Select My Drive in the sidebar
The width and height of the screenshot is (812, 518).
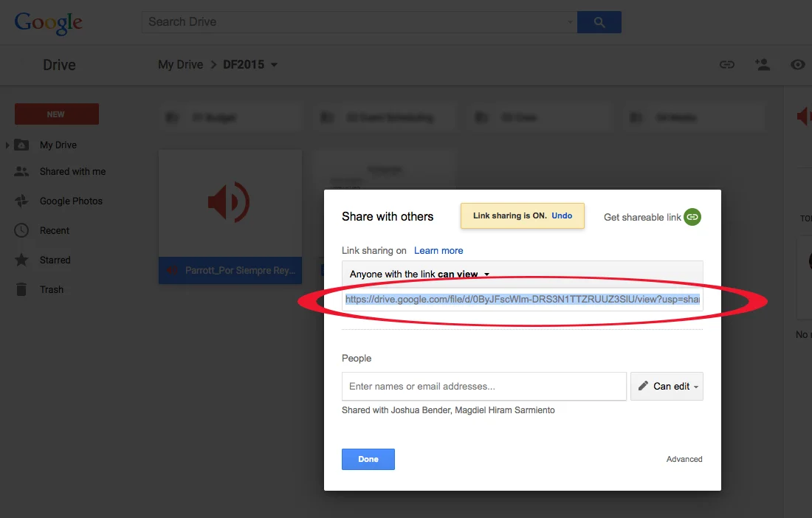tap(58, 145)
